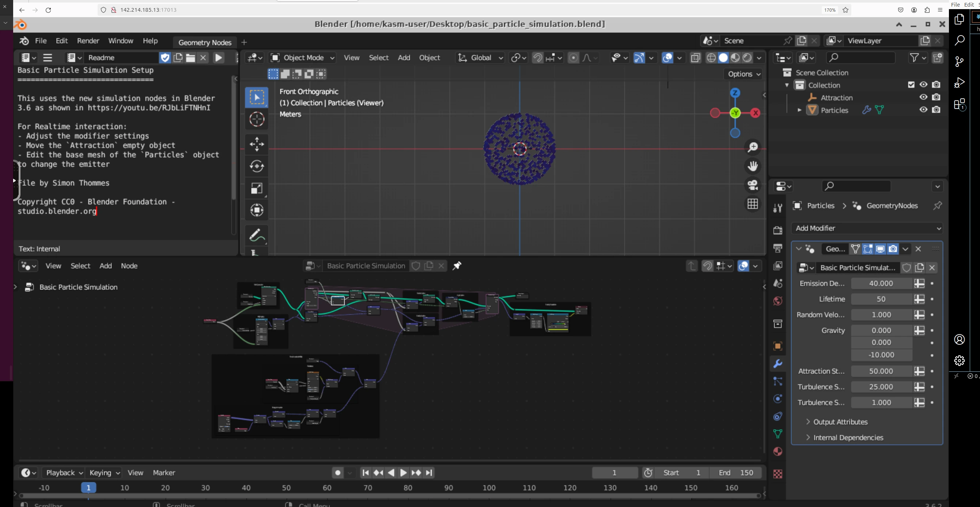
Task: Open the viewport Options dropdown
Action: [744, 74]
